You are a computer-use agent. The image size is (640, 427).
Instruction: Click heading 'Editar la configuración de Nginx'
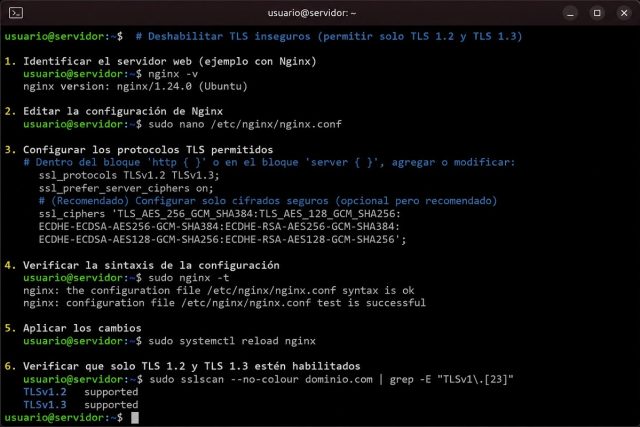pyautogui.click(x=123, y=111)
